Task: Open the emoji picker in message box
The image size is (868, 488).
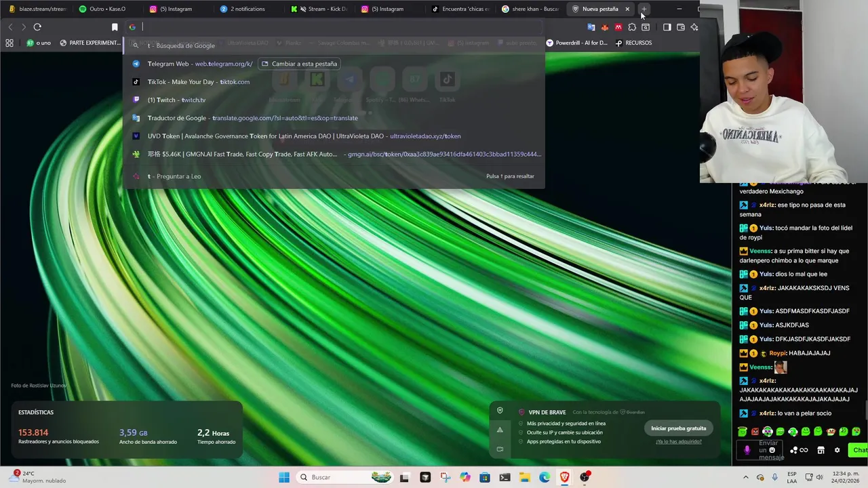Action: pos(772,450)
